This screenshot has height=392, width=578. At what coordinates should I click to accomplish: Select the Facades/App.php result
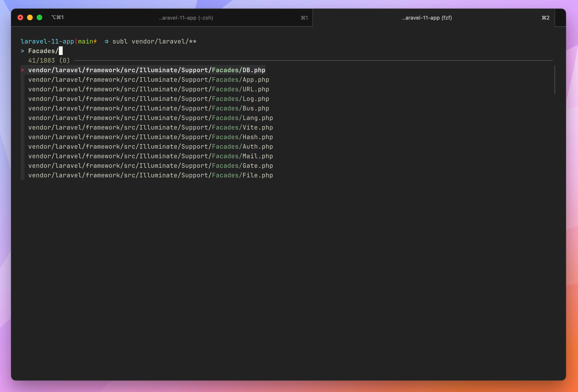[149, 80]
